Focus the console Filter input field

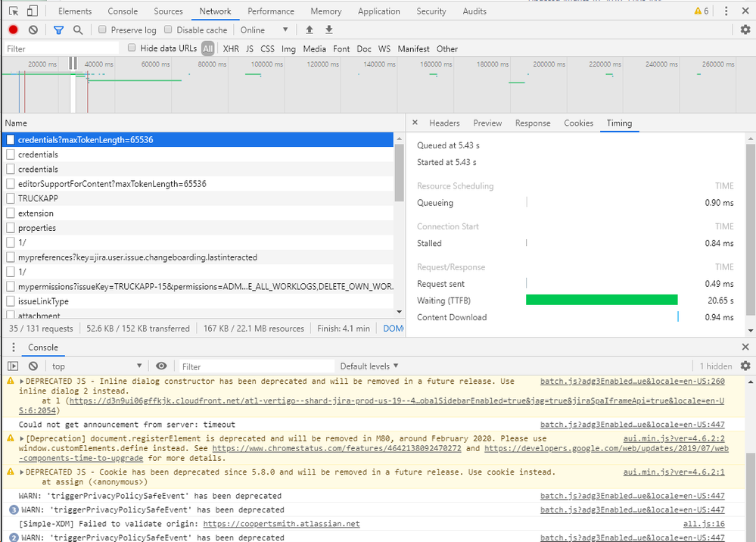257,366
